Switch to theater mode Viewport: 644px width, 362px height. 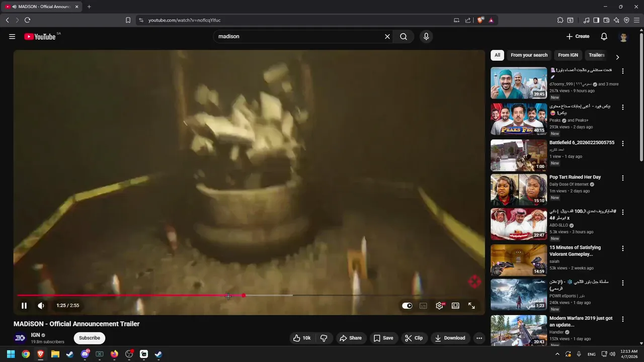click(x=455, y=306)
